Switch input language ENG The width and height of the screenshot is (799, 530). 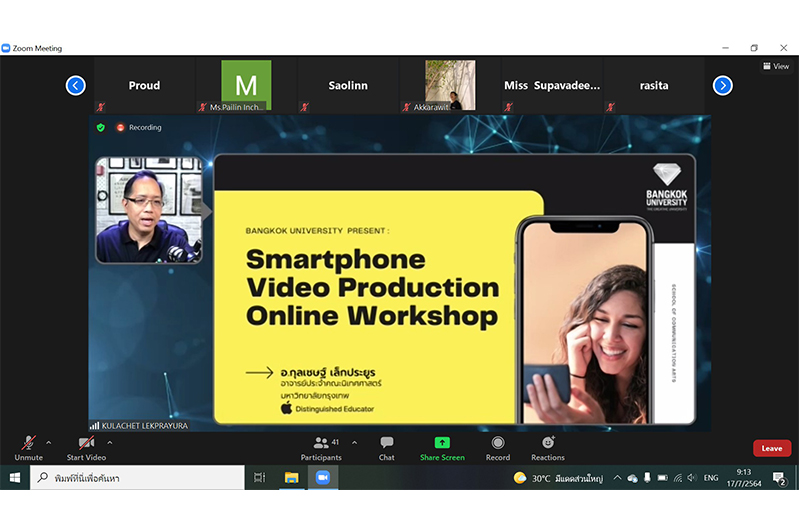coord(711,478)
